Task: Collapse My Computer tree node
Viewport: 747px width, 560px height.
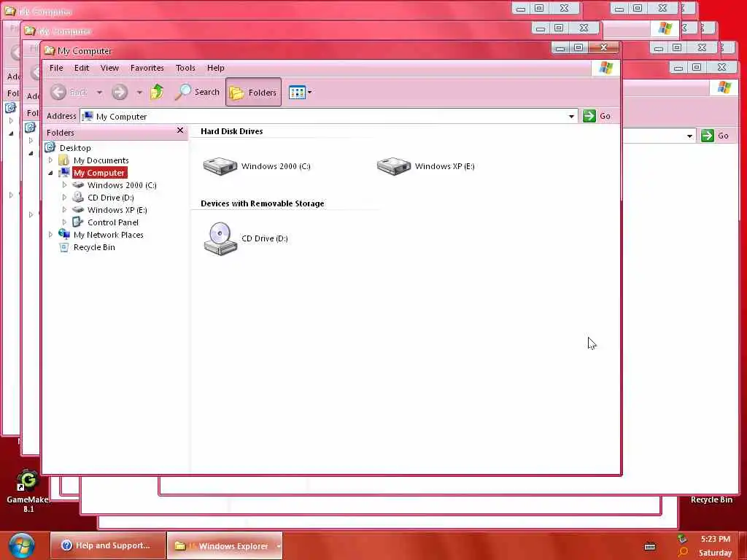Action: coord(50,173)
